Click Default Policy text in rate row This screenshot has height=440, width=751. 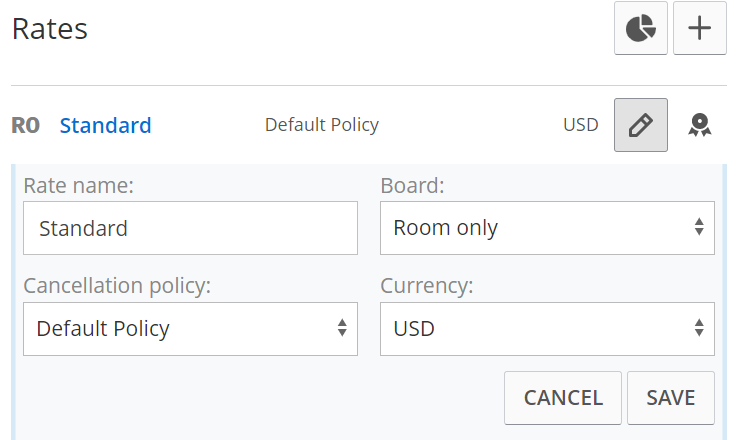tap(322, 125)
